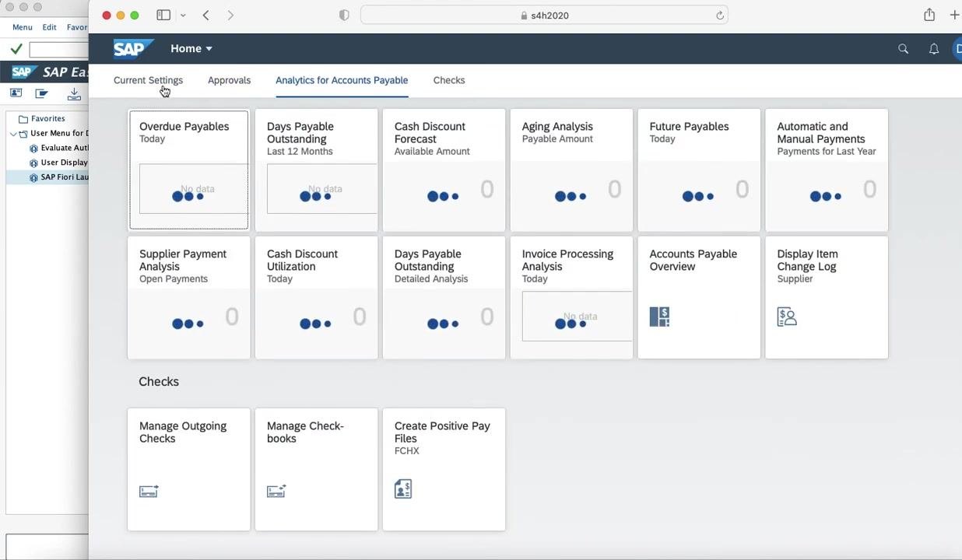Image resolution: width=962 pixels, height=560 pixels.
Task: Click the Checks section heading
Action: tap(159, 381)
